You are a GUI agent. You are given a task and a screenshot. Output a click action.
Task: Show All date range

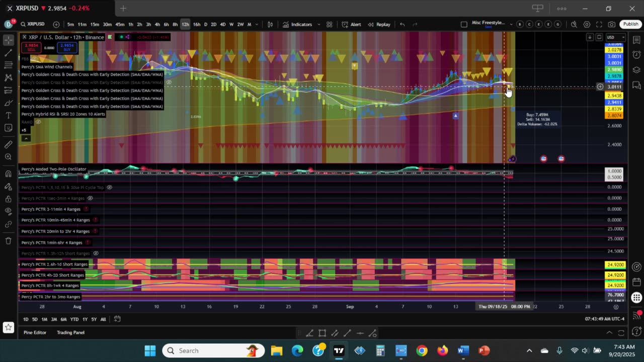103,319
